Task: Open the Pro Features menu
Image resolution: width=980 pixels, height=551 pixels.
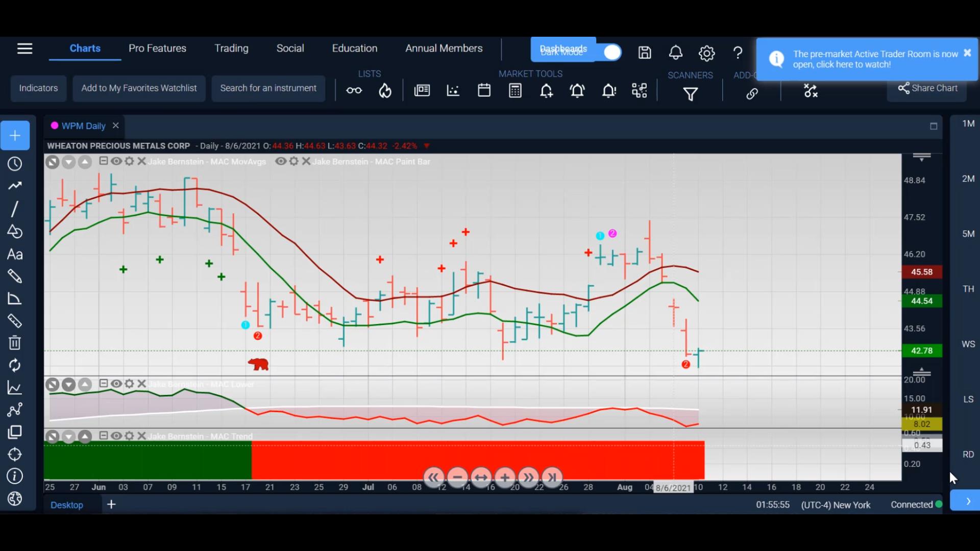Action: click(x=157, y=48)
